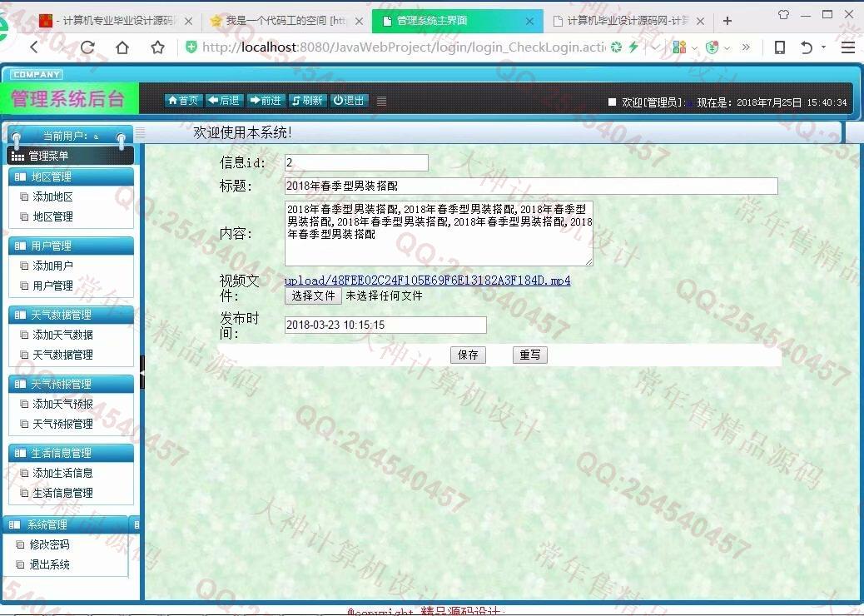Switch to 我是一个代码工的空间 tab
The height and width of the screenshot is (616, 864).
coord(286,21)
